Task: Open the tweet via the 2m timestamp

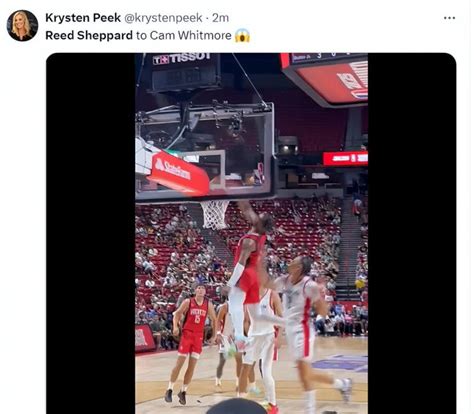Action: click(x=221, y=18)
